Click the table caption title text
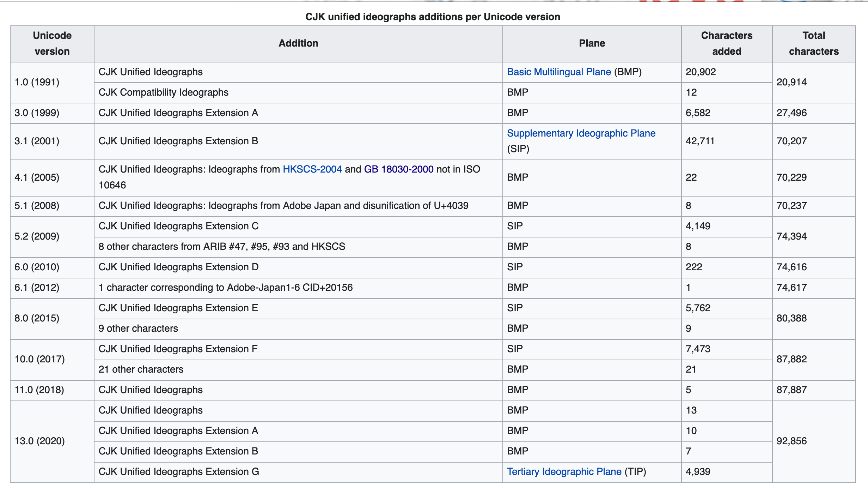Viewport: 868px width, 494px height. point(433,17)
